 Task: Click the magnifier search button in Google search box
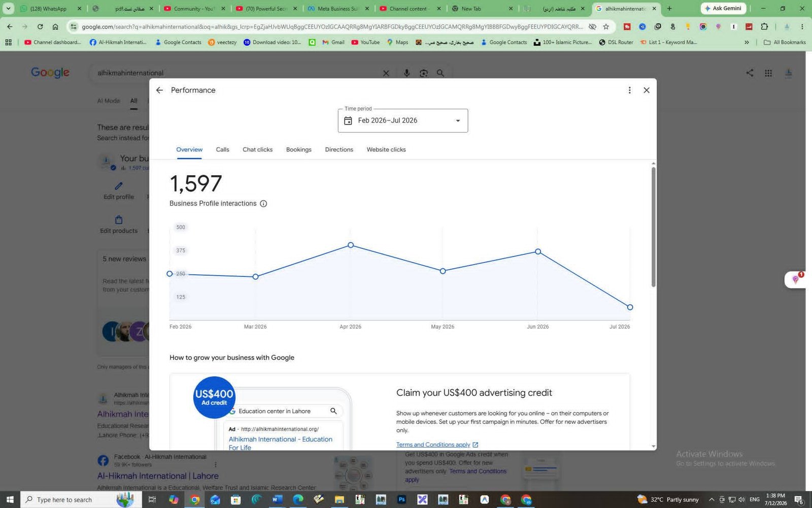pyautogui.click(x=441, y=73)
